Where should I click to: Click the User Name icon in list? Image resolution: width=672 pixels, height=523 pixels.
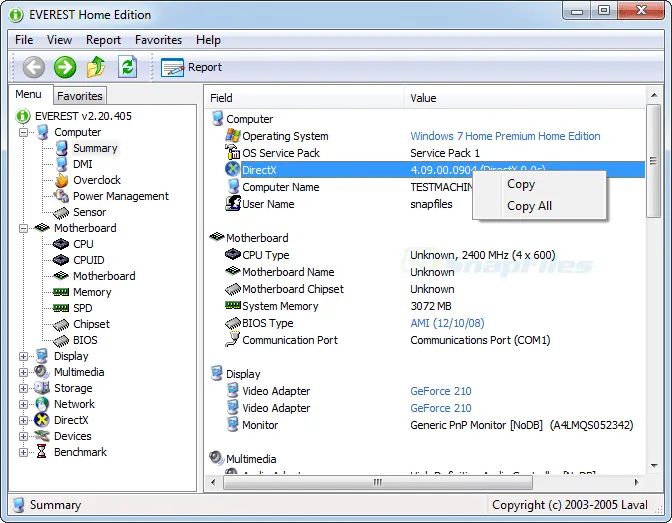click(x=233, y=203)
